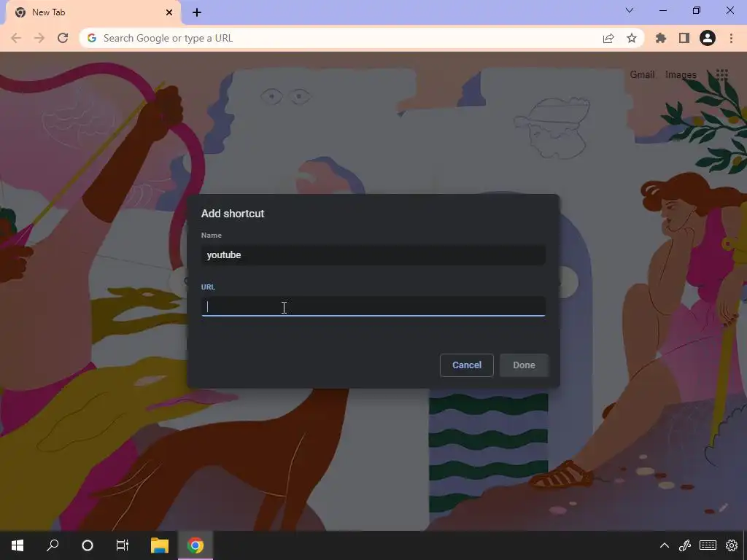
Task: Click the Share this page icon
Action: (608, 38)
